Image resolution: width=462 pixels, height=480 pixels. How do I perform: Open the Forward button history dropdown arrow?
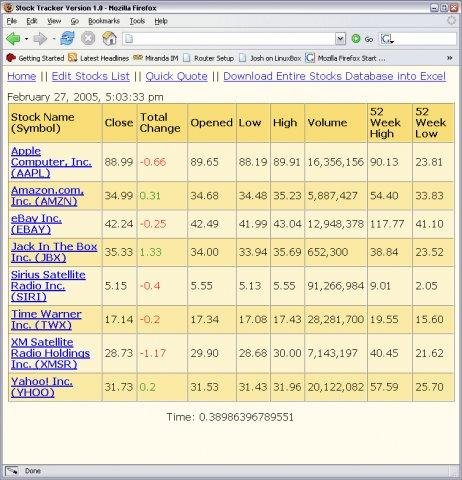point(53,39)
